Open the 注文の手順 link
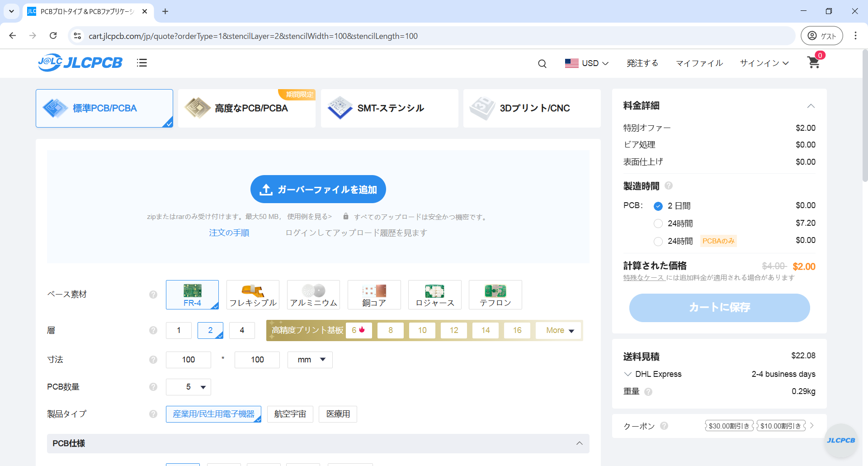Screen dimensions: 868x466 pyautogui.click(x=229, y=233)
